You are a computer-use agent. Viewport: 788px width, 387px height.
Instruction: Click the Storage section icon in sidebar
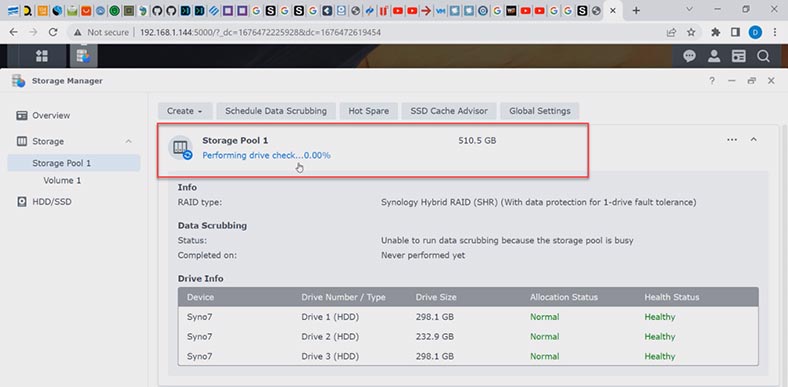click(22, 141)
